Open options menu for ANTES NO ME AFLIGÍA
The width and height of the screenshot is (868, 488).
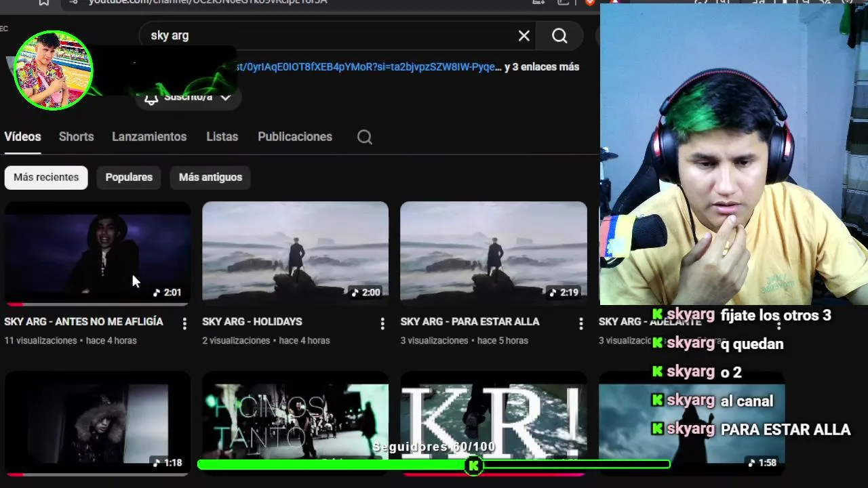tap(184, 324)
